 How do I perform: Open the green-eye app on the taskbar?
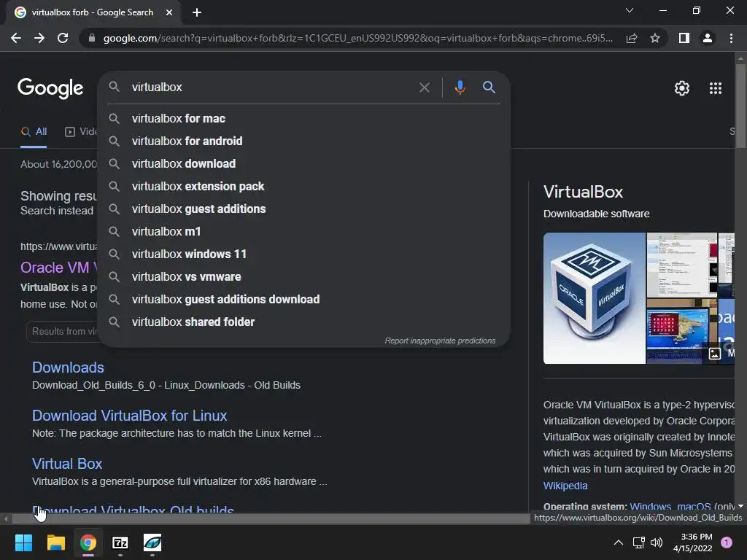pos(152,542)
